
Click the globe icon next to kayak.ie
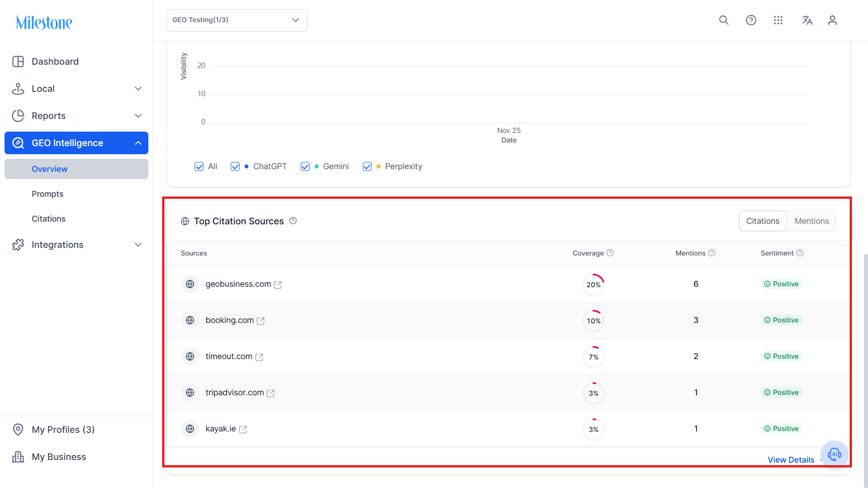tap(190, 429)
